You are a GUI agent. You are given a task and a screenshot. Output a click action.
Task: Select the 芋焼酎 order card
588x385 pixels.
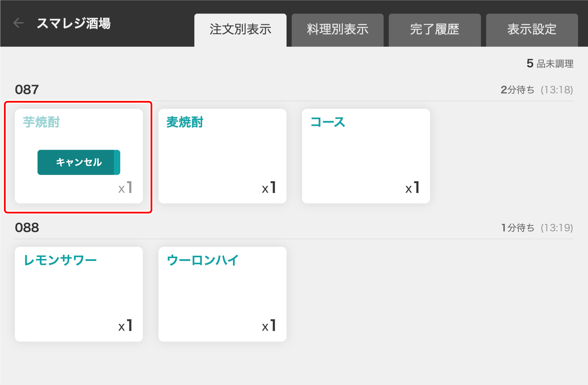tap(79, 156)
